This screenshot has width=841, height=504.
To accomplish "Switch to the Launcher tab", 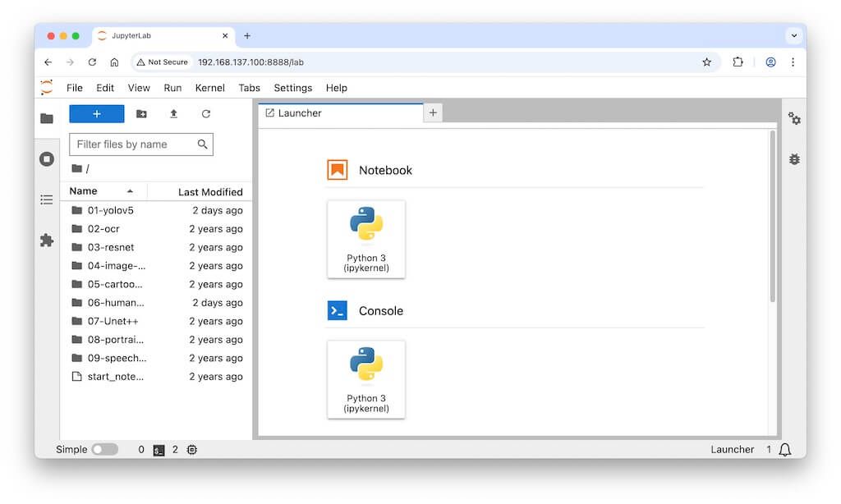I will coord(300,113).
